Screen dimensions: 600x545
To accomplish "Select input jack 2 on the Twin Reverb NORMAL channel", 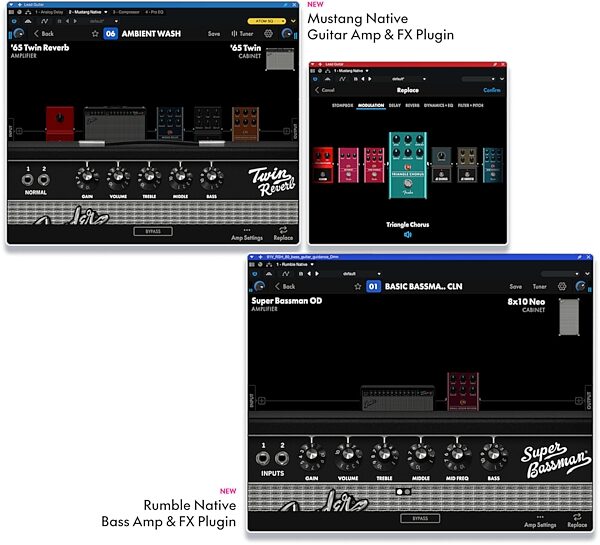I will point(44,179).
